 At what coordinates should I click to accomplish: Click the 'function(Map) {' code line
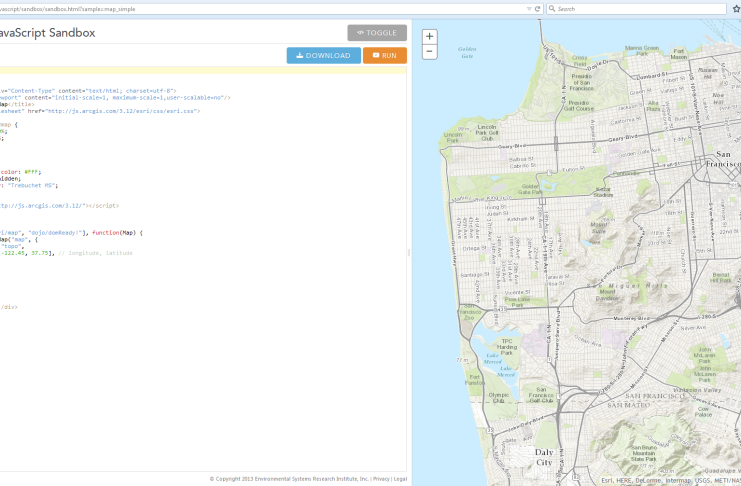[x=117, y=233]
